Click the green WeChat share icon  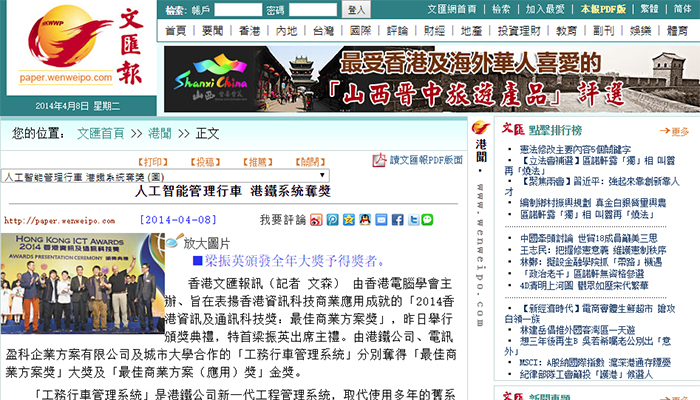pos(427,219)
